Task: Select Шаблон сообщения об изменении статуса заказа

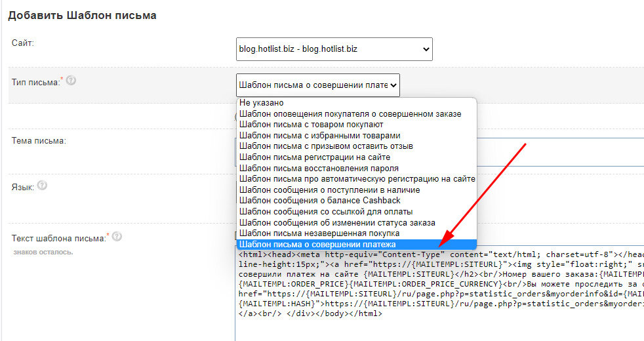Action: [337, 222]
